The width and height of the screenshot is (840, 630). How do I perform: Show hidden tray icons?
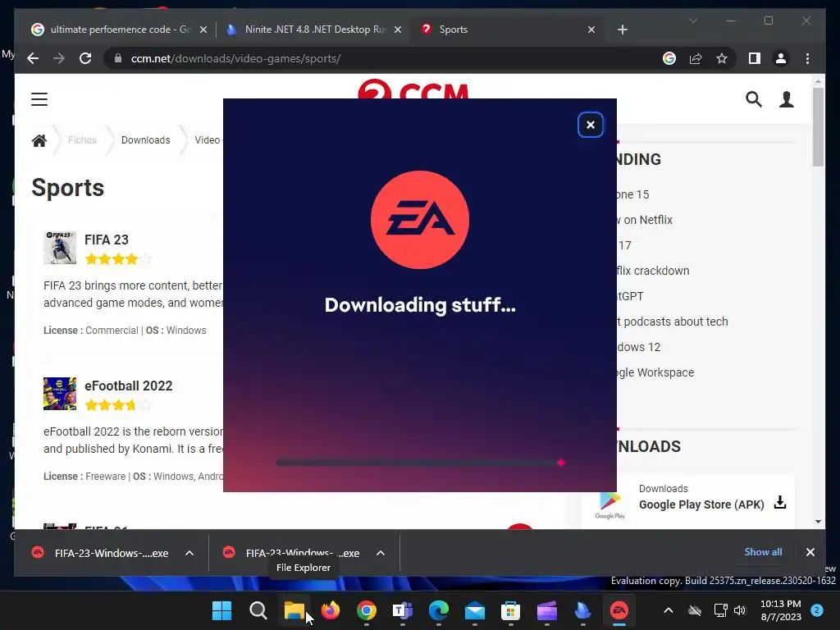click(x=668, y=610)
